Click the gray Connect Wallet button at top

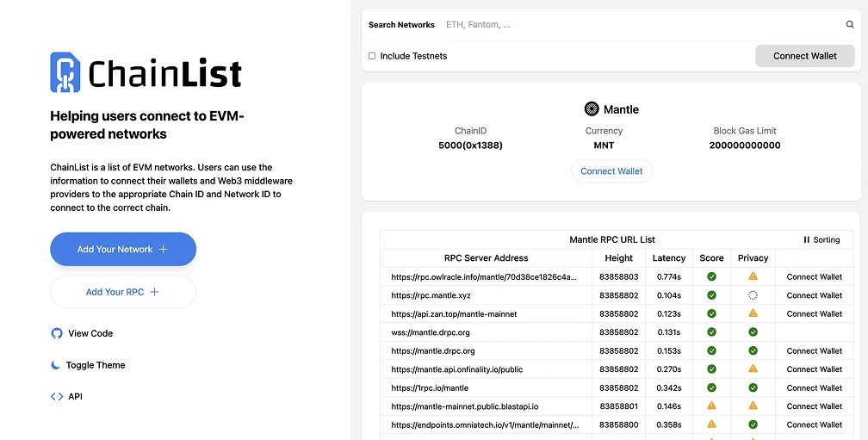(805, 56)
